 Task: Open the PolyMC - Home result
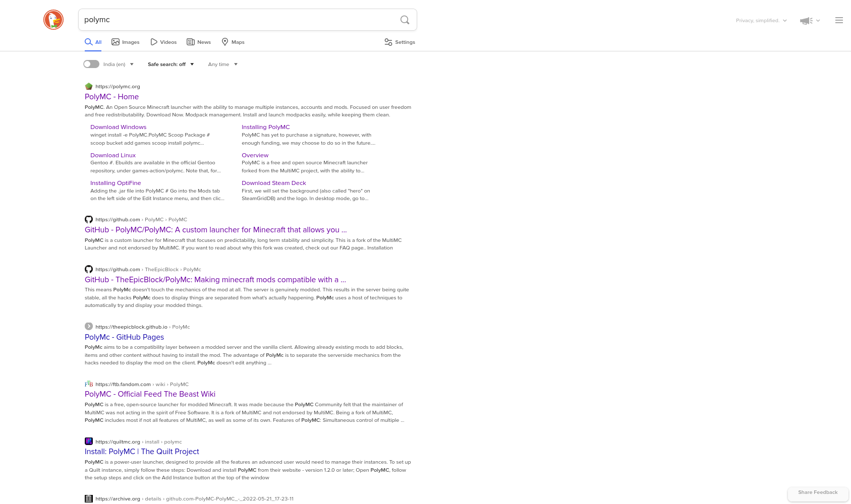(111, 97)
